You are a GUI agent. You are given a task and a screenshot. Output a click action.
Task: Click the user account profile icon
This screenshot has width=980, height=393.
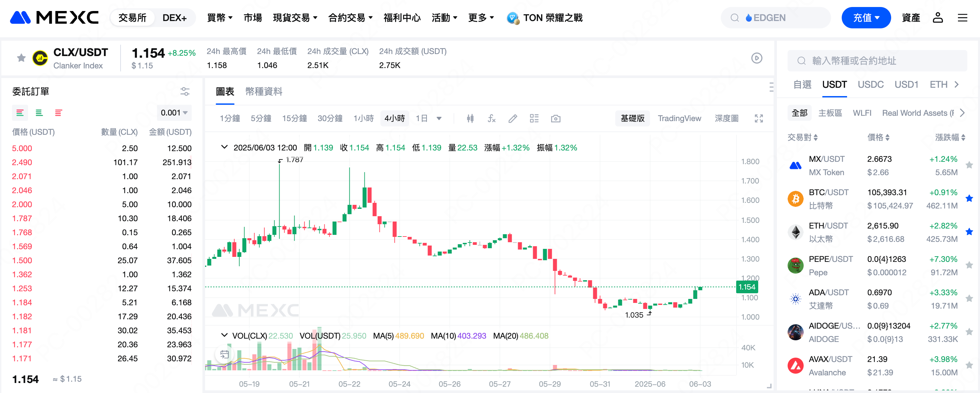tap(937, 17)
